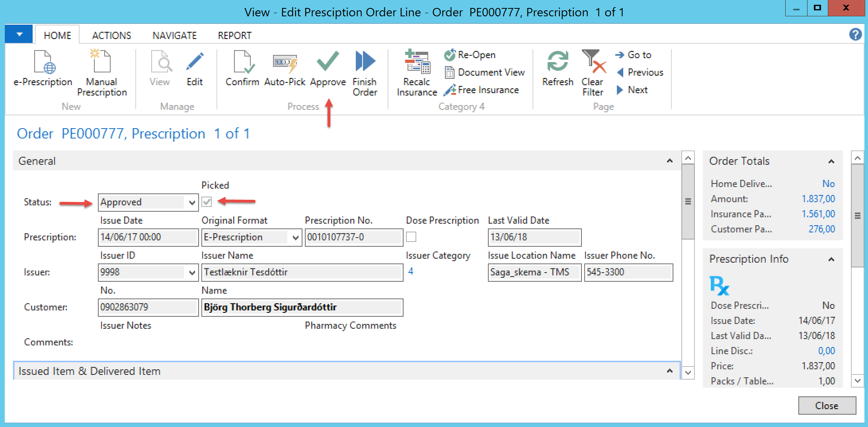Viewport: 868px width, 427px height.
Task: Open the NAVIGATE ribbon tab
Action: click(x=174, y=35)
